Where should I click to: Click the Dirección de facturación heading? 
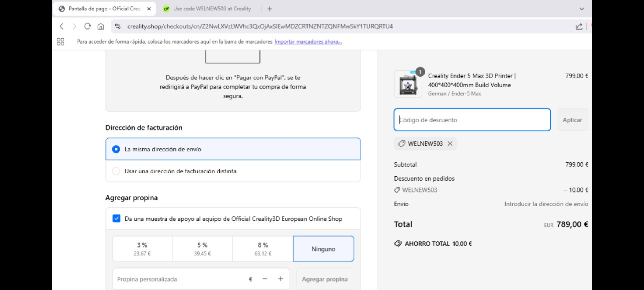[x=144, y=128]
